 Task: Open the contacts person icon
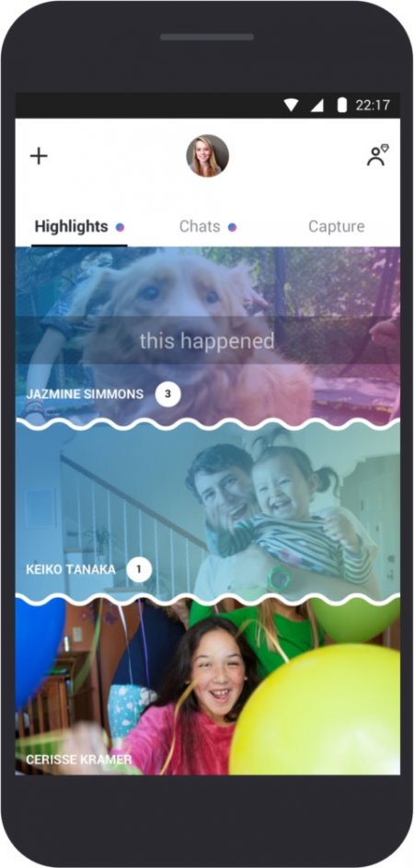click(x=377, y=155)
